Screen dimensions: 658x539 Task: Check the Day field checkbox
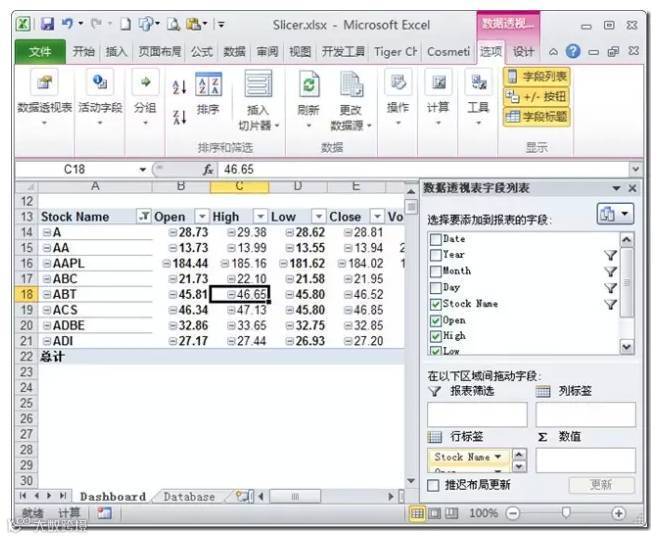tap(436, 288)
